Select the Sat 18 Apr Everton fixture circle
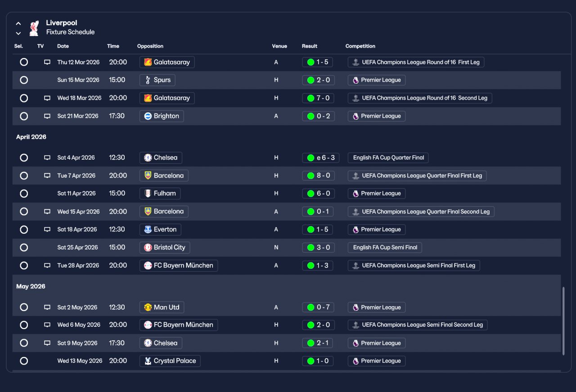 point(24,229)
